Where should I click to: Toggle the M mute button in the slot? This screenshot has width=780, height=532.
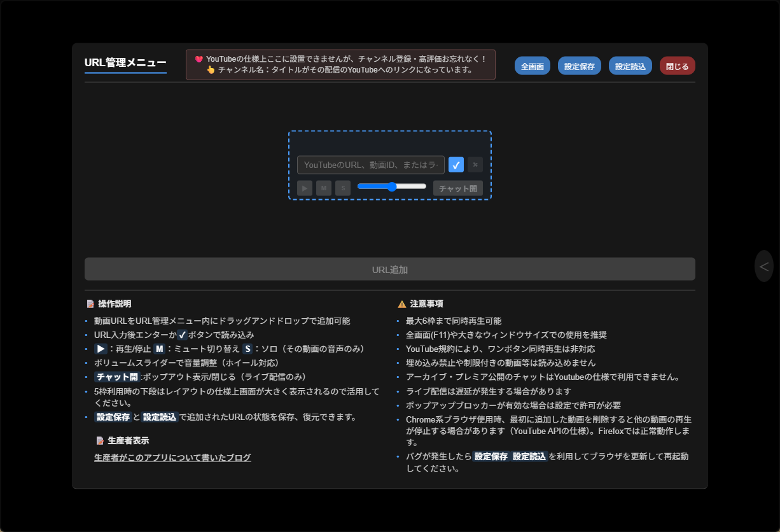(324, 188)
